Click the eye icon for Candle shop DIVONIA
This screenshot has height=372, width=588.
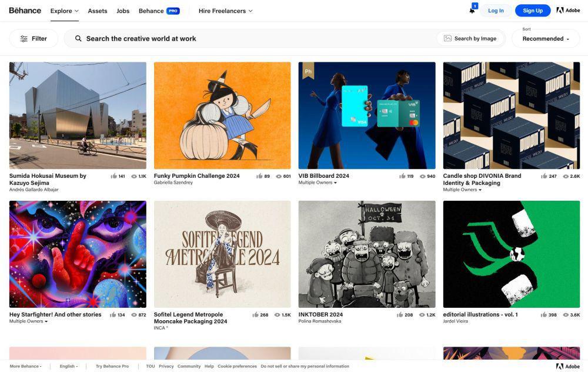coord(566,176)
